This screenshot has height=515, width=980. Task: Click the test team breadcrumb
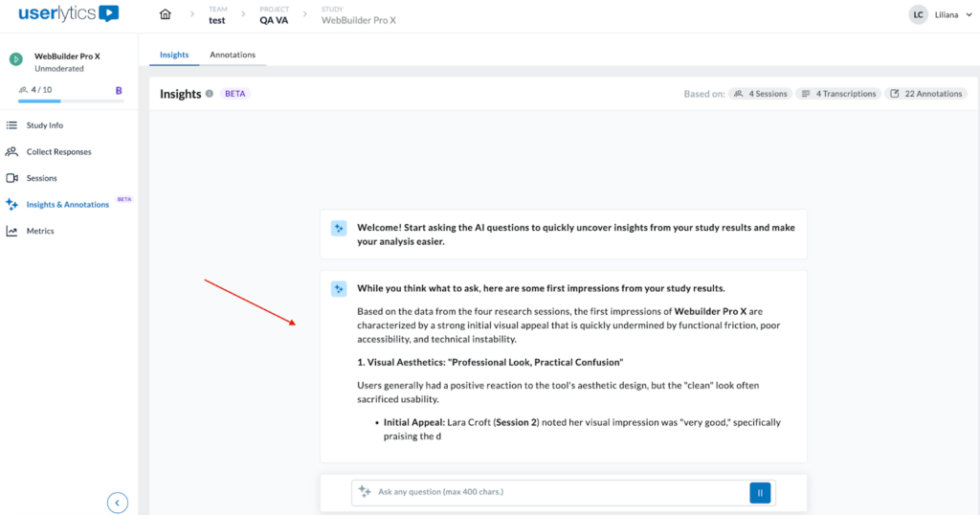(217, 20)
